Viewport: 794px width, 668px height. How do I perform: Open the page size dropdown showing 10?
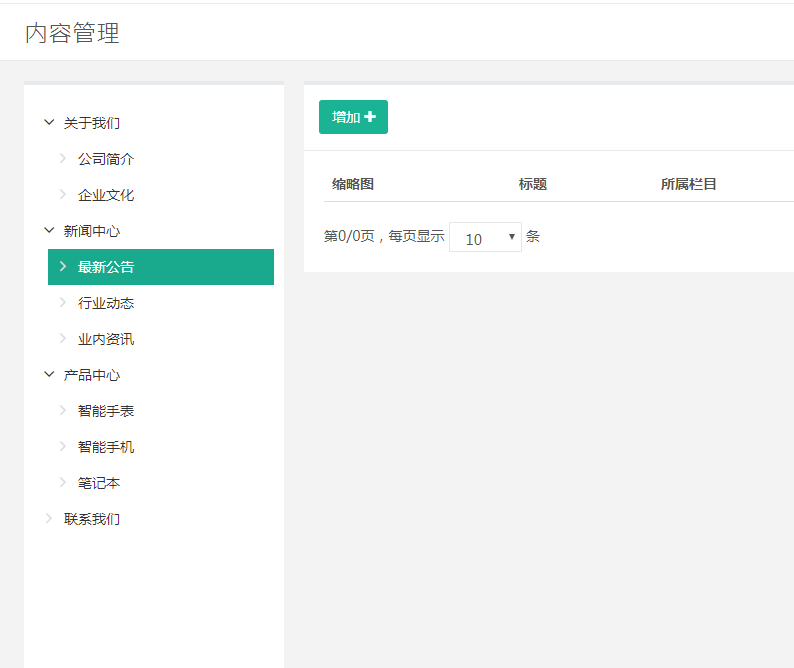[485, 238]
